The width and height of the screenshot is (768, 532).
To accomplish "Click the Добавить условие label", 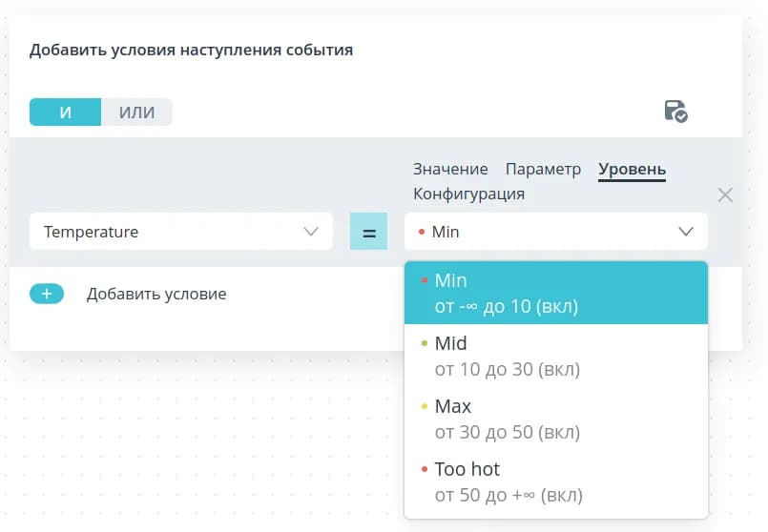I will tap(156, 294).
